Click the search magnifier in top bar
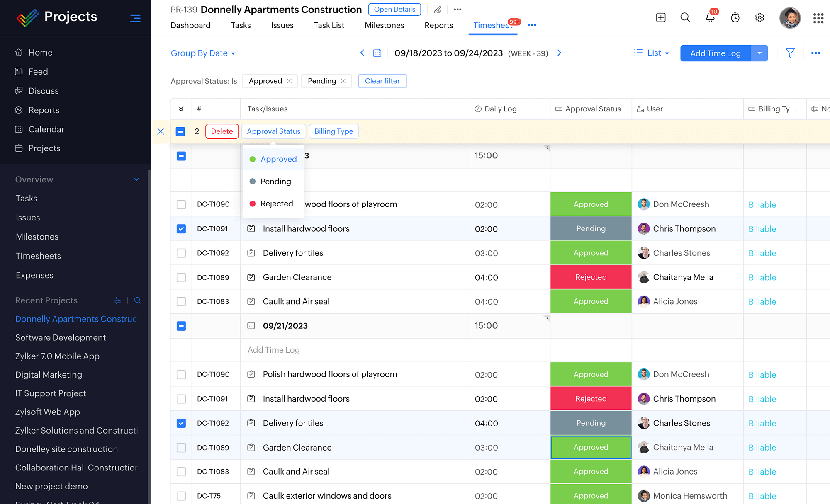The height and width of the screenshot is (504, 830). pyautogui.click(x=685, y=17)
